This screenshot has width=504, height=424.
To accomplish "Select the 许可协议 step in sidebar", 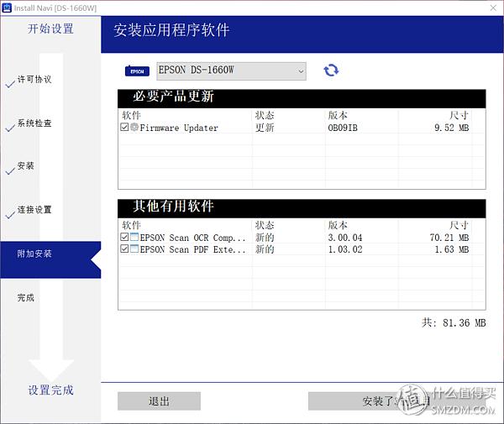I will click(x=34, y=79).
